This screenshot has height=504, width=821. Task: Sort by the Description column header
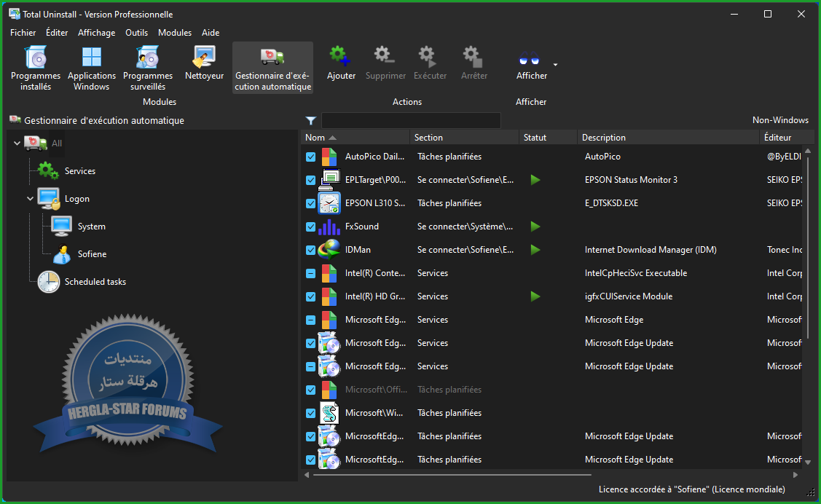(667, 137)
